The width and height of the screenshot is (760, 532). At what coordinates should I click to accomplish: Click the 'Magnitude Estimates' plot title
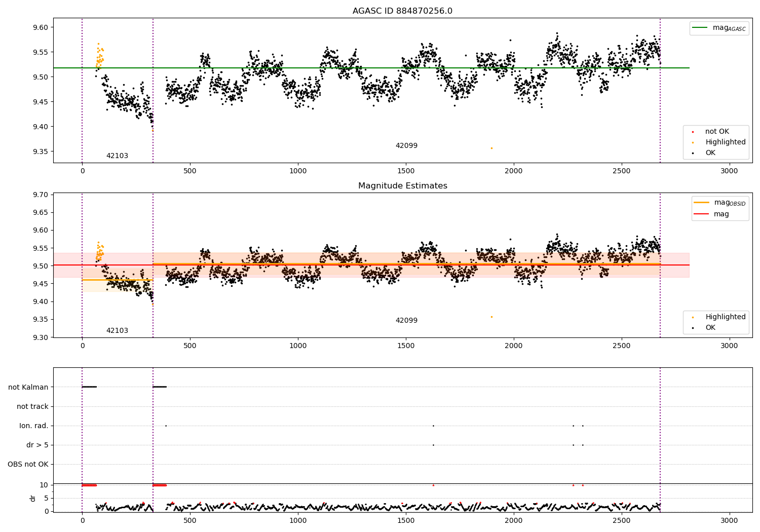(x=402, y=186)
